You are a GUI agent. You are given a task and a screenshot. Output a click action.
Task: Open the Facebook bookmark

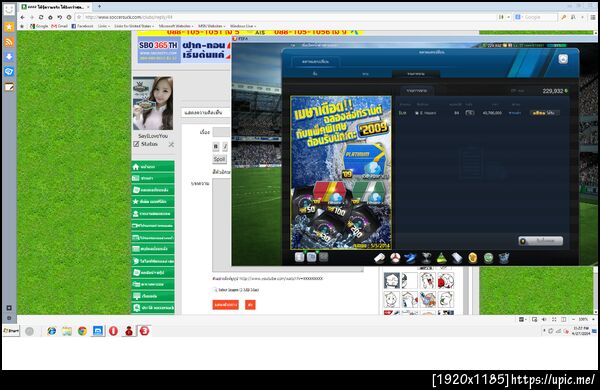click(x=82, y=26)
